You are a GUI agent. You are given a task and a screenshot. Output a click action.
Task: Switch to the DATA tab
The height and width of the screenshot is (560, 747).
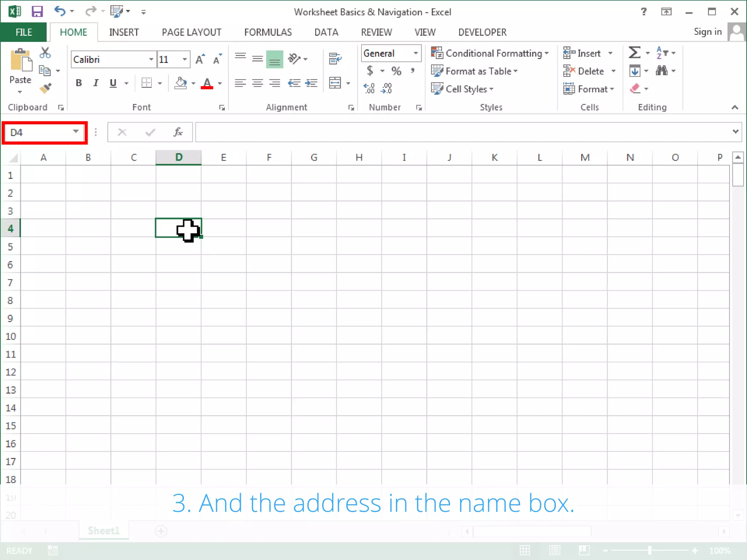(326, 32)
